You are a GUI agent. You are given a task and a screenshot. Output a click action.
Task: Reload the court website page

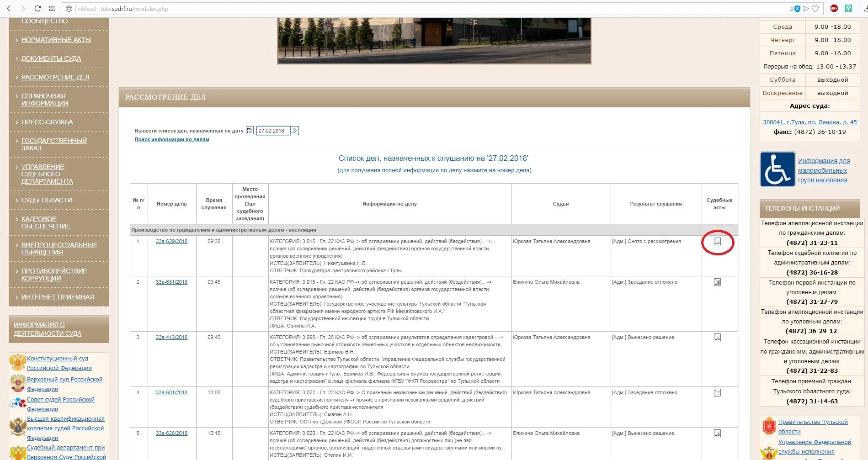point(38,8)
